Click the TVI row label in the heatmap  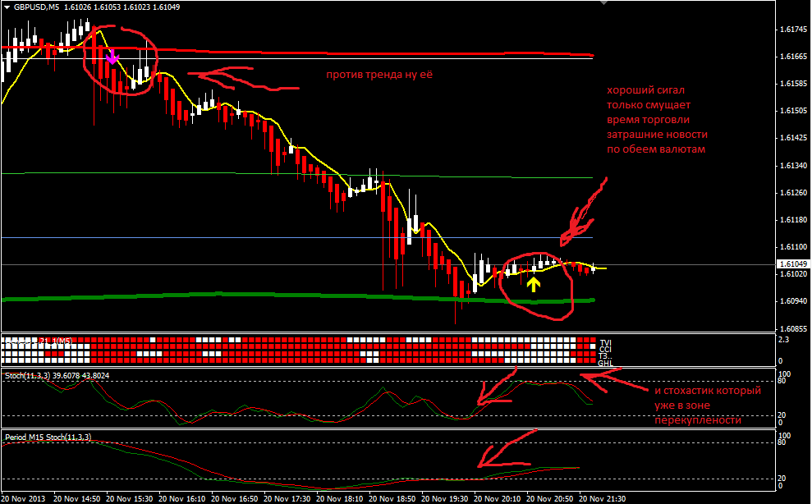[x=605, y=343]
